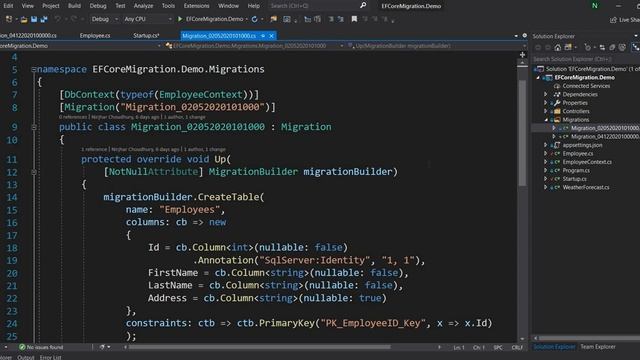Open the Analyze menu
Screen dimensions: 640x360
pyautogui.click(x=143, y=6)
